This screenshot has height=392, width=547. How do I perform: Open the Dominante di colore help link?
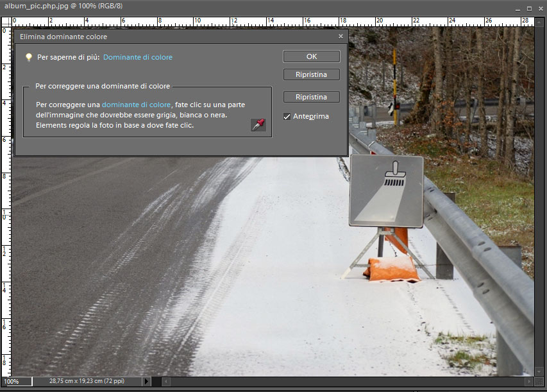point(137,57)
